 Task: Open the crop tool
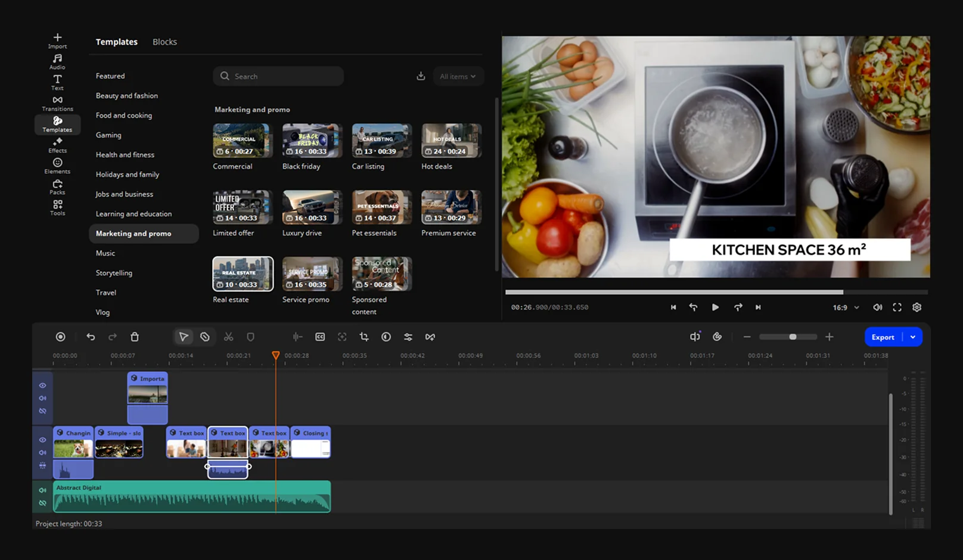click(364, 337)
